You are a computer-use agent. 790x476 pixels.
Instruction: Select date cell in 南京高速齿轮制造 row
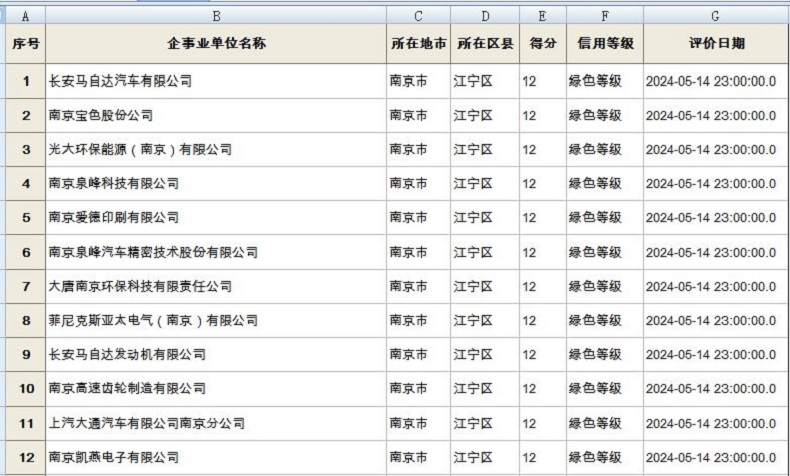coord(715,389)
